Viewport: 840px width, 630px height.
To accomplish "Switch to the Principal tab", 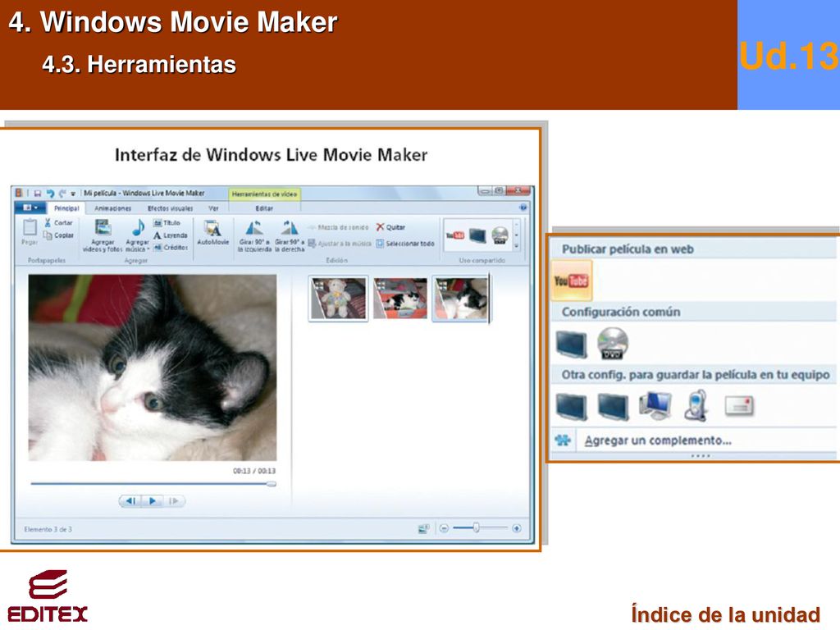I will pyautogui.click(x=66, y=208).
